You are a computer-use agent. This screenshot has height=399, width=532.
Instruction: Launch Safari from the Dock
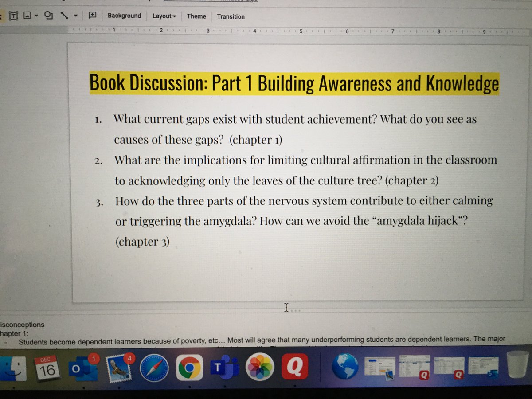click(155, 368)
